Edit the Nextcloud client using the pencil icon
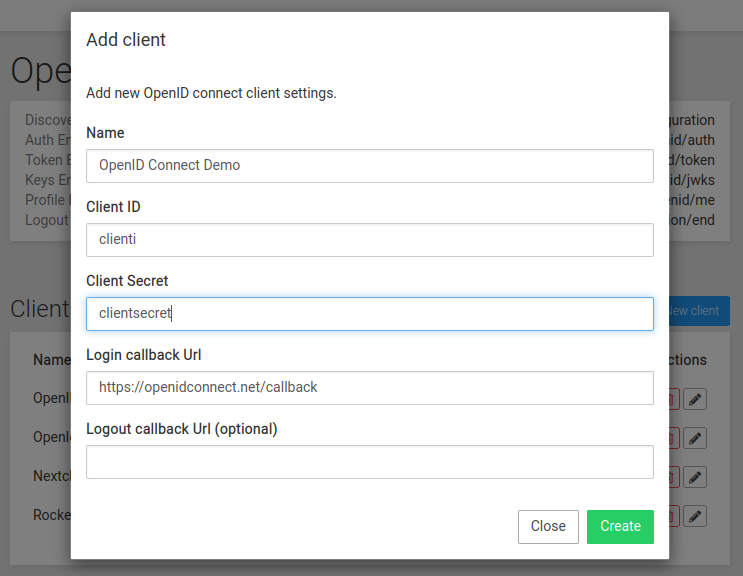 click(x=696, y=477)
